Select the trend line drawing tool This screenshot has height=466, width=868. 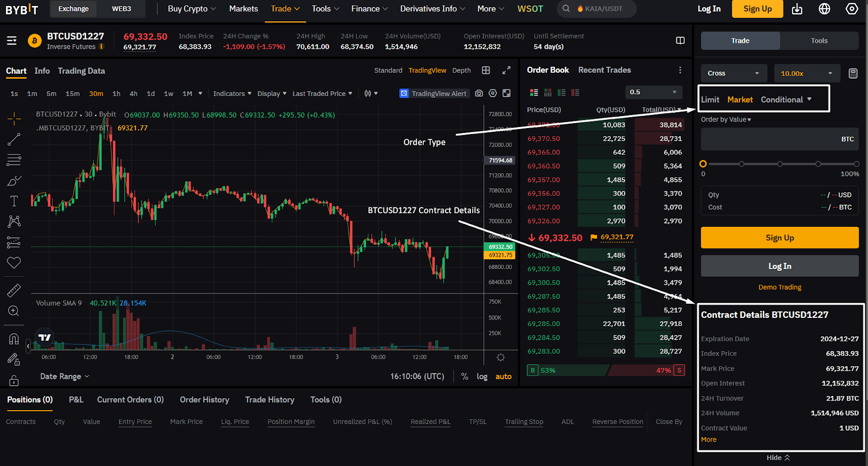tap(14, 139)
